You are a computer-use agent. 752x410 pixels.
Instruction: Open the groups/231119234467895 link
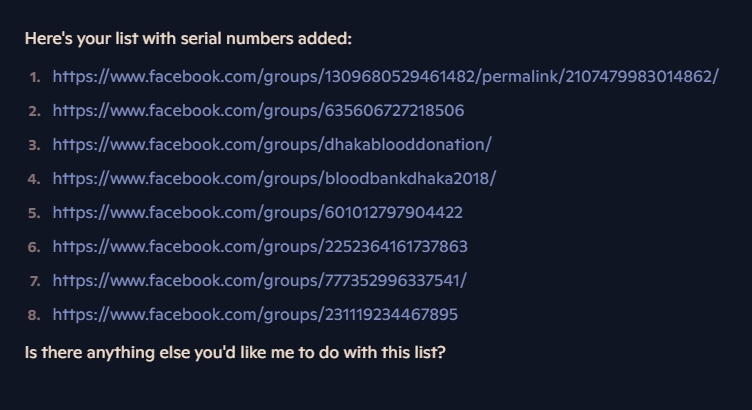255,315
